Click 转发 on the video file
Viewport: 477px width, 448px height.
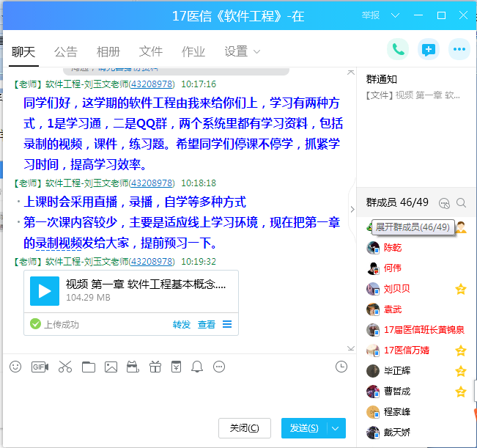182,325
